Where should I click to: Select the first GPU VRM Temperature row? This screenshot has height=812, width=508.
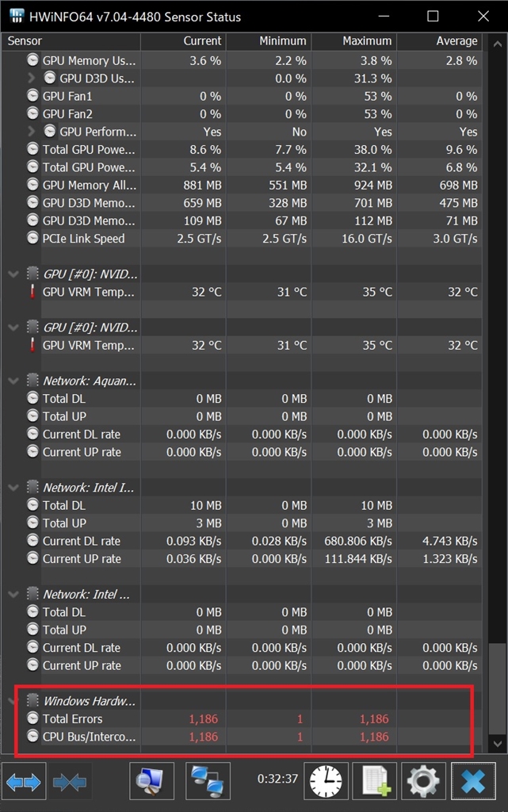pos(89,292)
